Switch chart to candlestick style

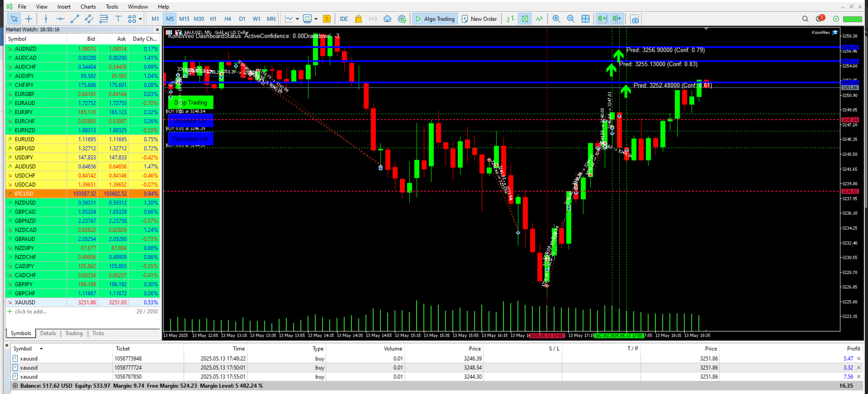(x=525, y=19)
